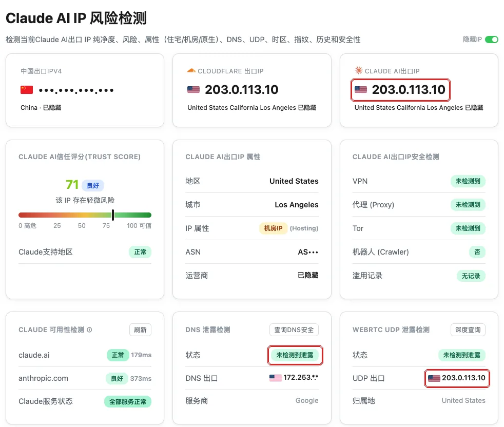This screenshot has width=504, height=427.
Task: Click the anthropic.com 良好 status badge
Action: click(117, 378)
